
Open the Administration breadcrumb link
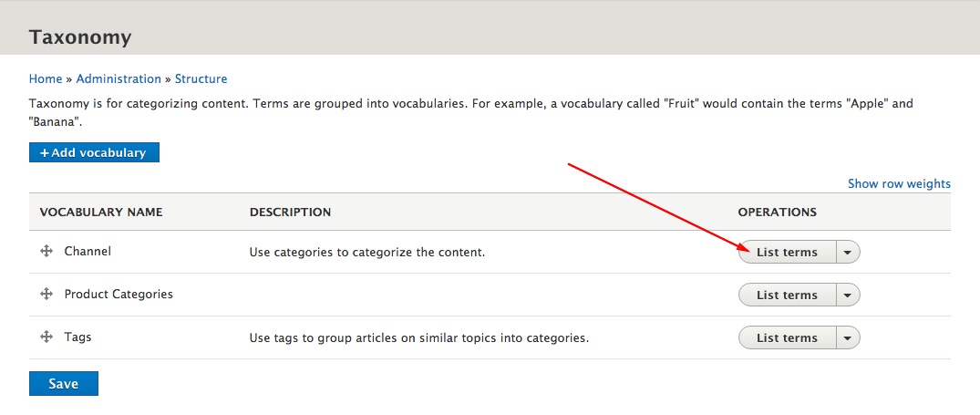pyautogui.click(x=119, y=78)
